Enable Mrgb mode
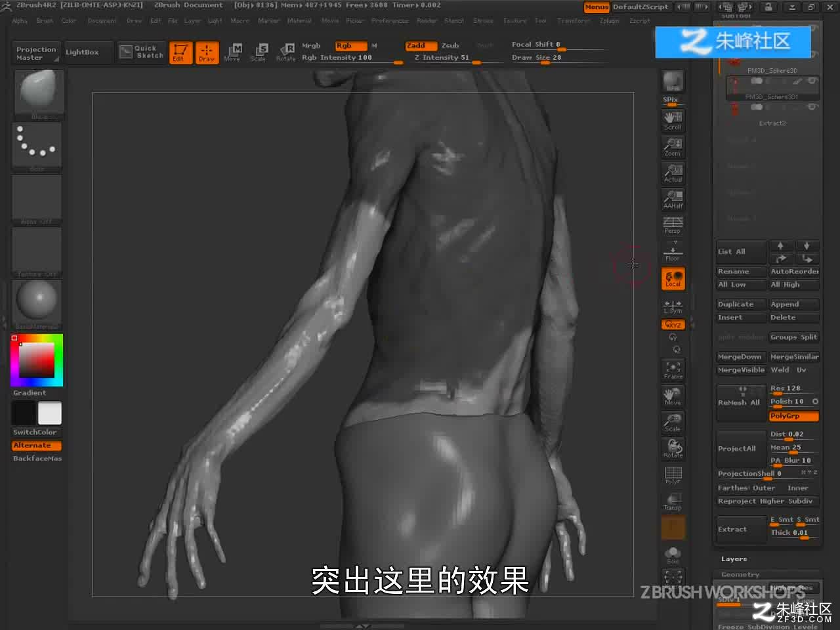Image resolution: width=840 pixels, height=630 pixels. click(311, 46)
